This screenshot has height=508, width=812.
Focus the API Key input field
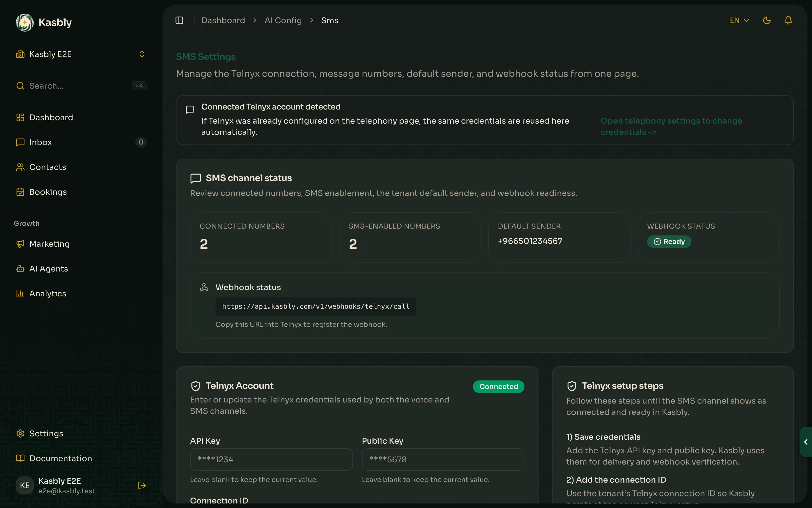[x=271, y=459]
